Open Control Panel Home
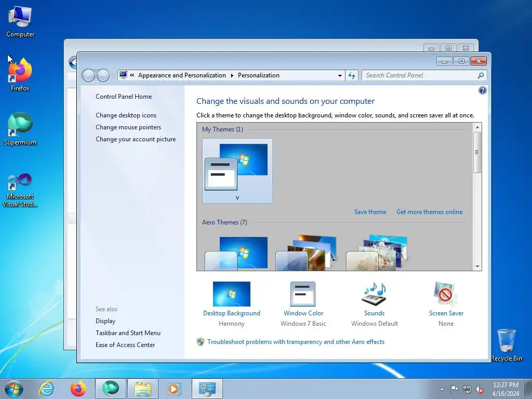 pyautogui.click(x=124, y=96)
